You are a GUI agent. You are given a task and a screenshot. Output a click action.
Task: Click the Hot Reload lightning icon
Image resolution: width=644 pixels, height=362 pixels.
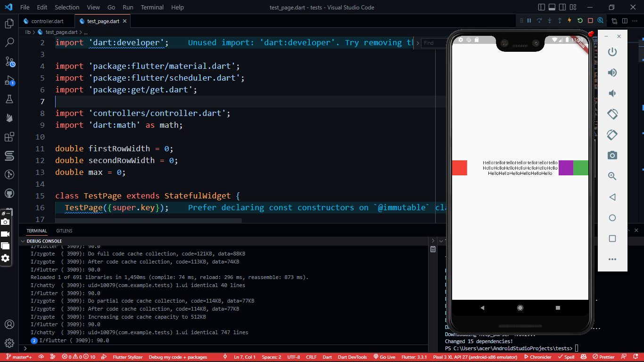tap(570, 21)
